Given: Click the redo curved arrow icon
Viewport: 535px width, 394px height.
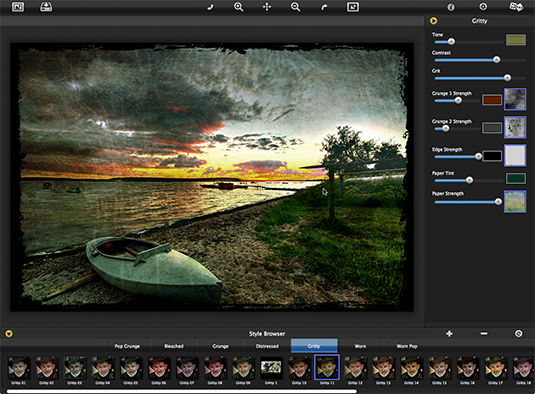Looking at the screenshot, I should 324,7.
